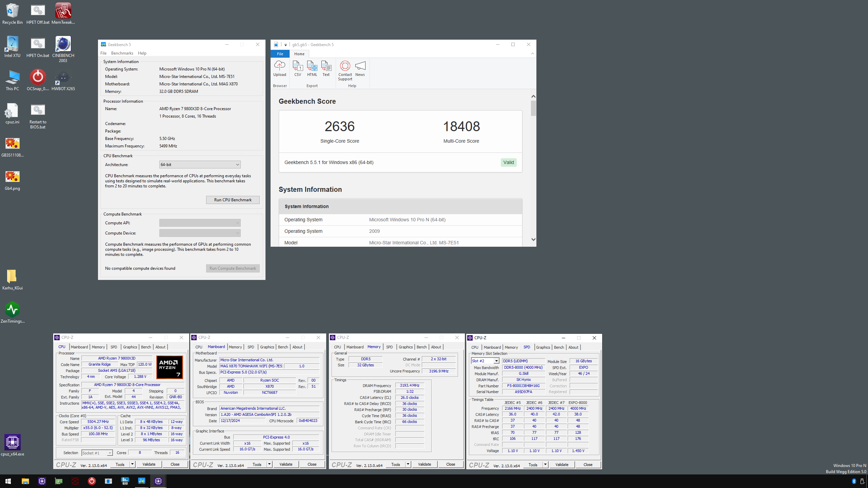The image size is (868, 488).
Task: Open Tools dropdown arrow in CPU tab CPU-Z
Action: [132, 464]
